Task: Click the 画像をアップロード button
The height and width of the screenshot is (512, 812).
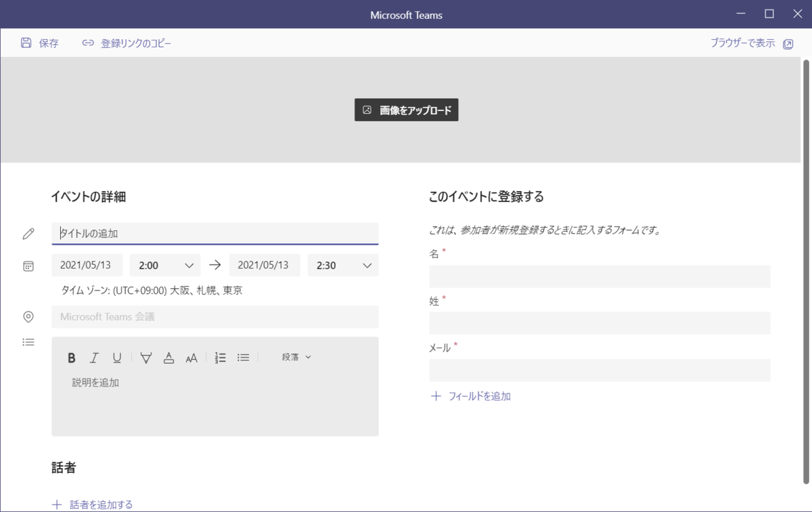Action: pos(407,110)
